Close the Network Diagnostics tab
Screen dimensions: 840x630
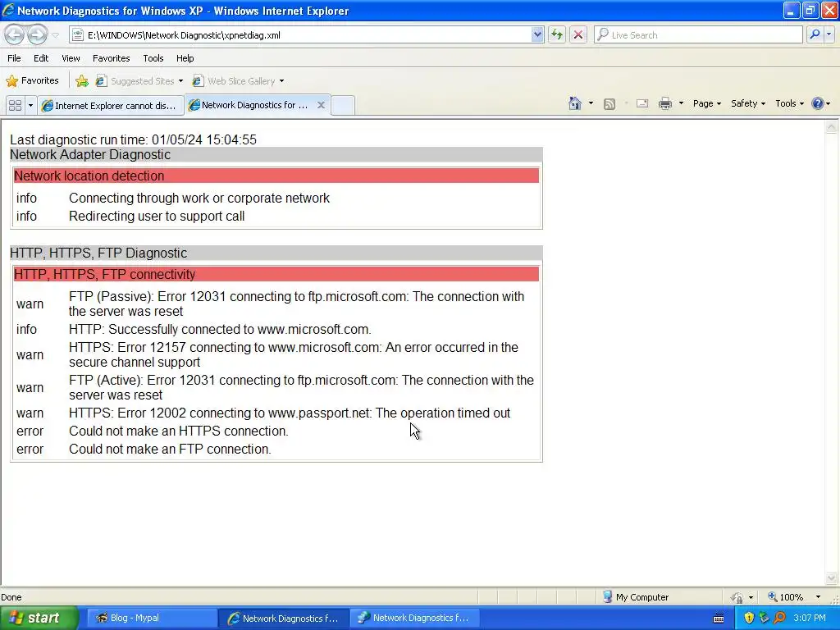321,105
